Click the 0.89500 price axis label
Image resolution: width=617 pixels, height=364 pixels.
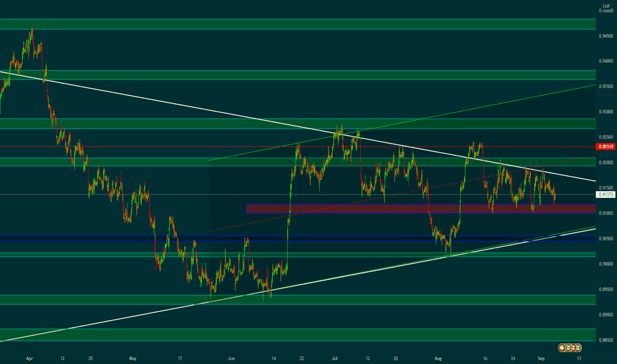[x=606, y=289]
